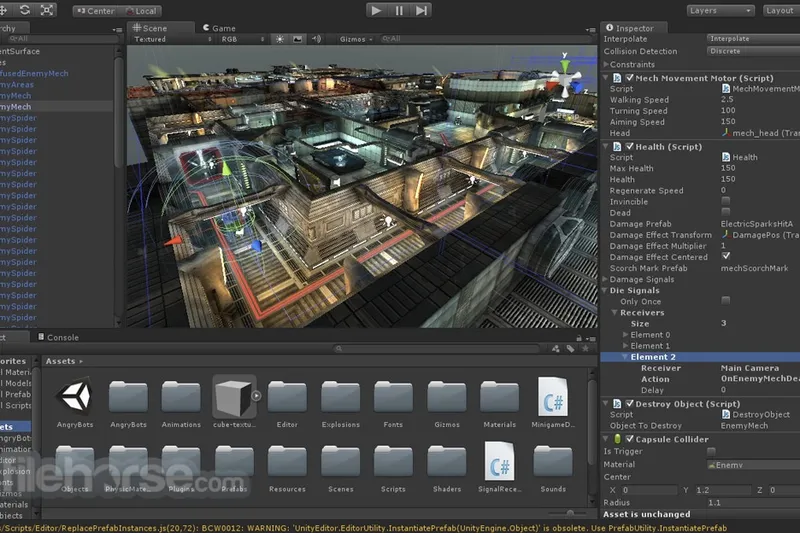Open the Explosions folder
800x533 pixels.
340,402
